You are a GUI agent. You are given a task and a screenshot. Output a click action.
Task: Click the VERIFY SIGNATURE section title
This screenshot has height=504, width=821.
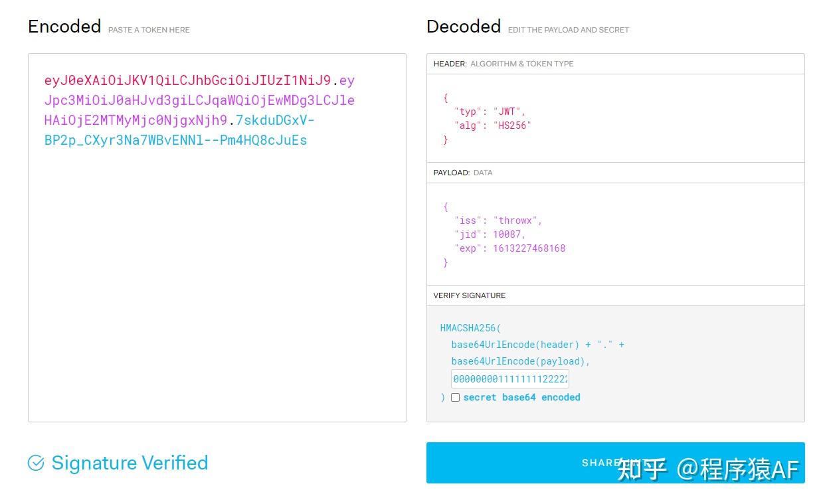click(469, 295)
